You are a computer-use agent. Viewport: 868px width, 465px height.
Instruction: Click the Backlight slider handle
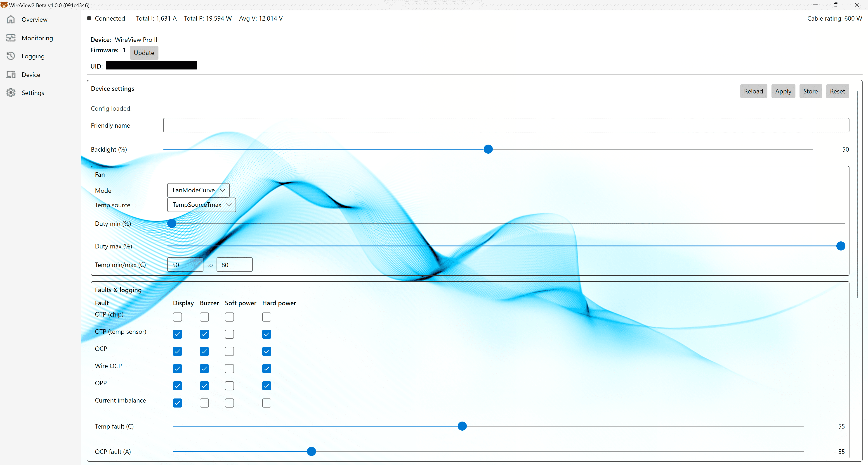[488, 149]
